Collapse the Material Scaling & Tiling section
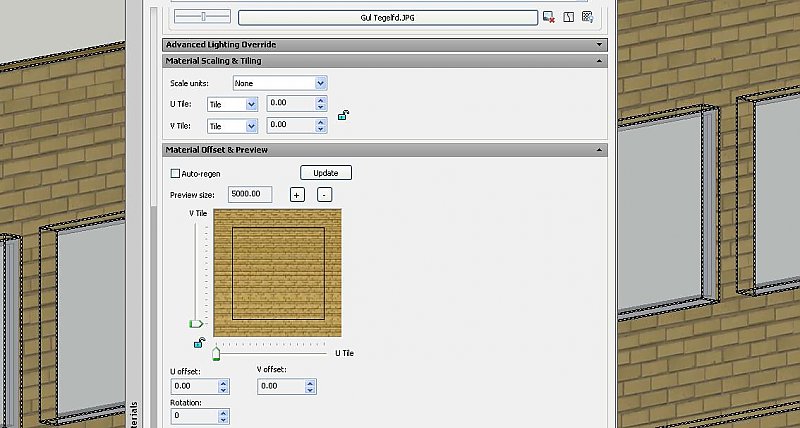 point(385,61)
